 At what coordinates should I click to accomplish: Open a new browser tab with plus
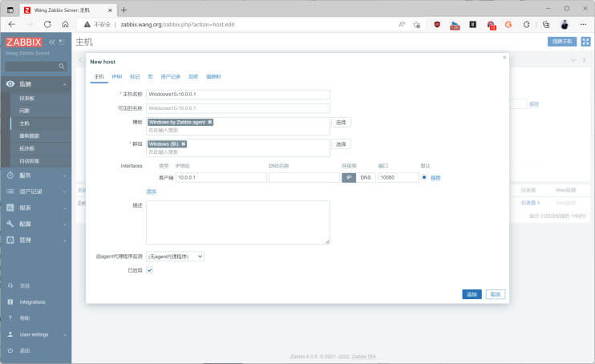click(x=124, y=10)
